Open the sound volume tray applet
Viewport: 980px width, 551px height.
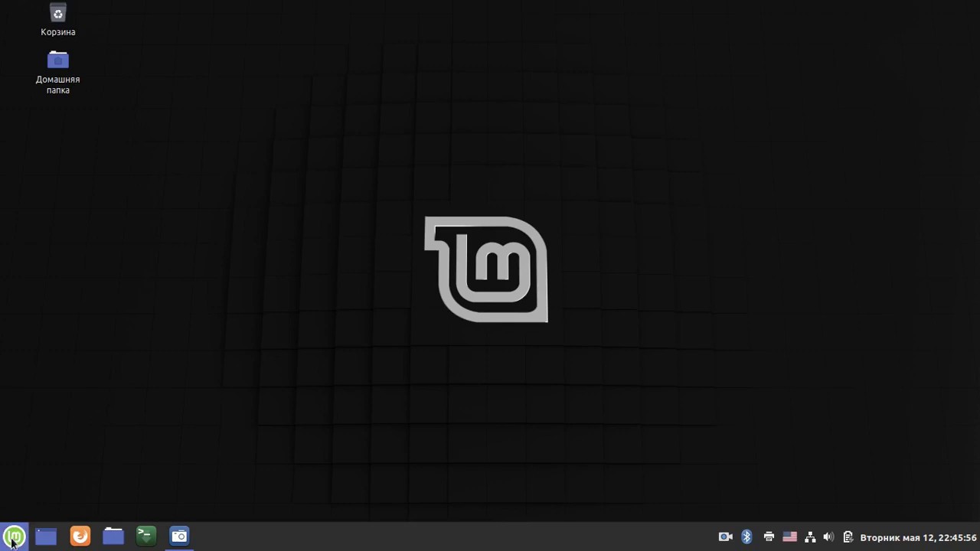coord(828,537)
